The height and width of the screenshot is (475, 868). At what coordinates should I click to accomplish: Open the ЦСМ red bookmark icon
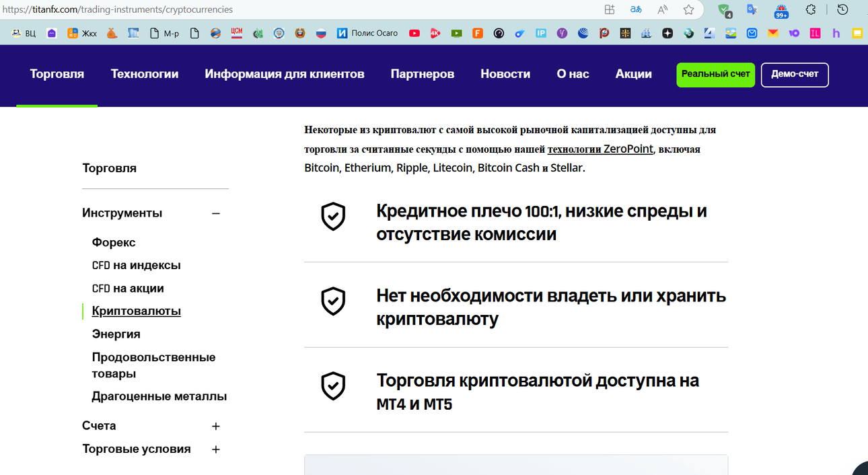[236, 33]
